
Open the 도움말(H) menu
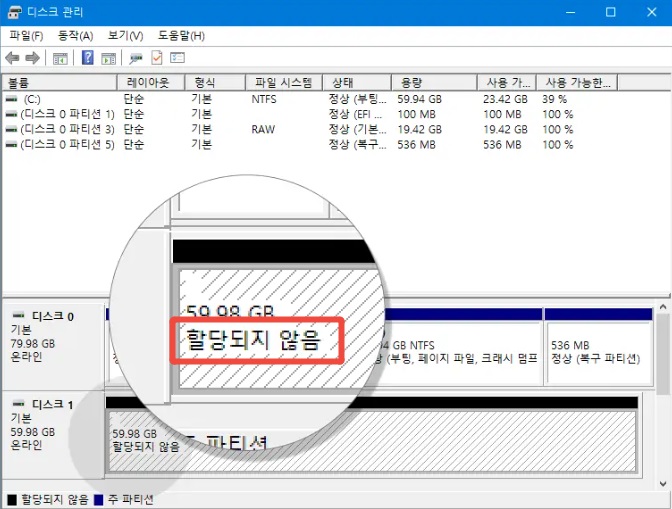click(181, 36)
